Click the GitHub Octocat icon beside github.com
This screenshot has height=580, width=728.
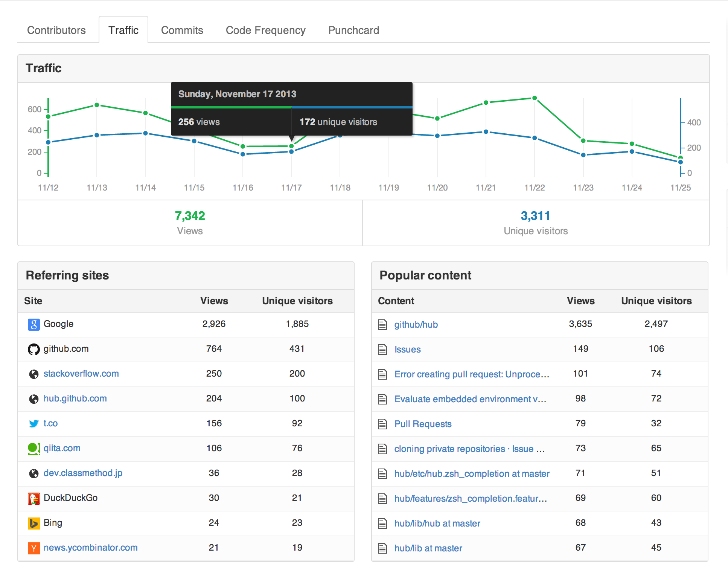click(x=34, y=349)
